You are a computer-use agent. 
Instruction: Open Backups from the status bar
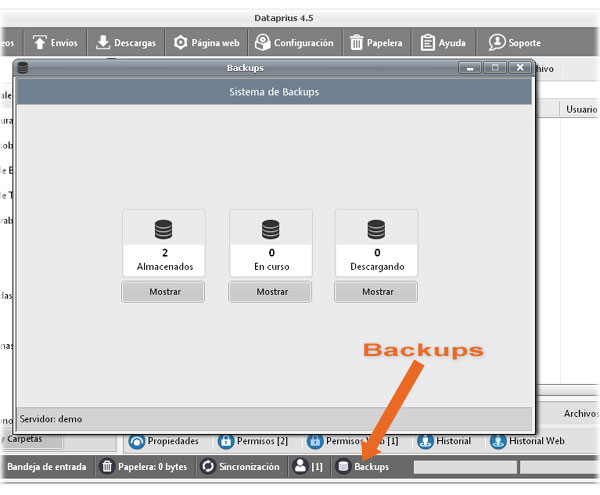click(364, 467)
